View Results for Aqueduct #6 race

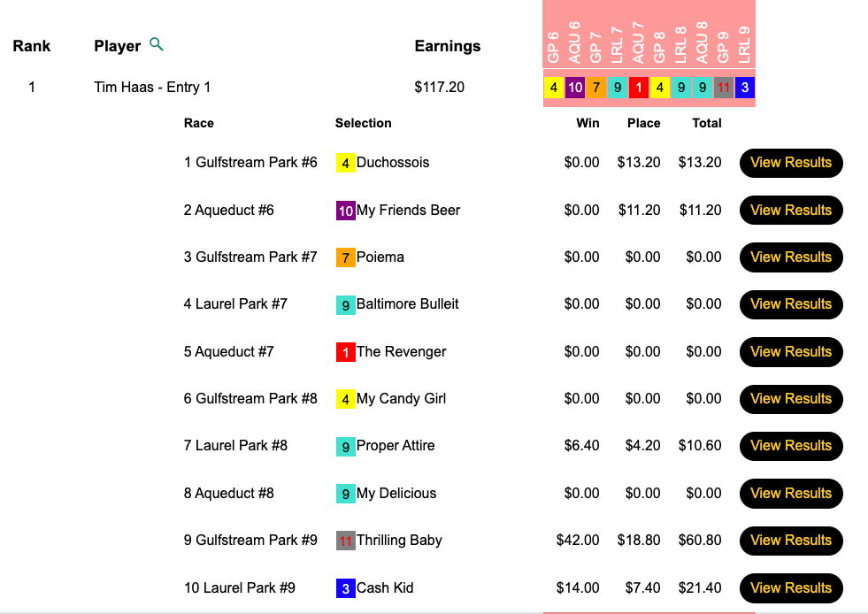click(790, 211)
